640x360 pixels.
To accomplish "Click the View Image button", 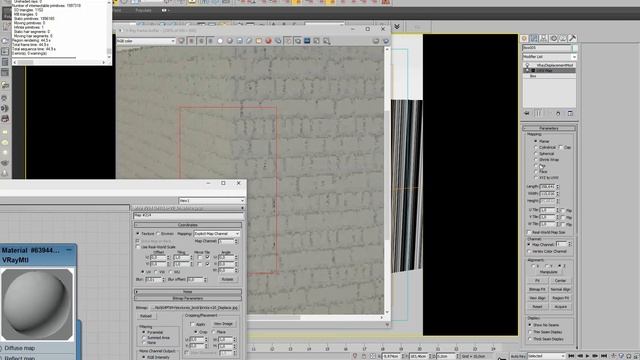I will tap(223, 324).
